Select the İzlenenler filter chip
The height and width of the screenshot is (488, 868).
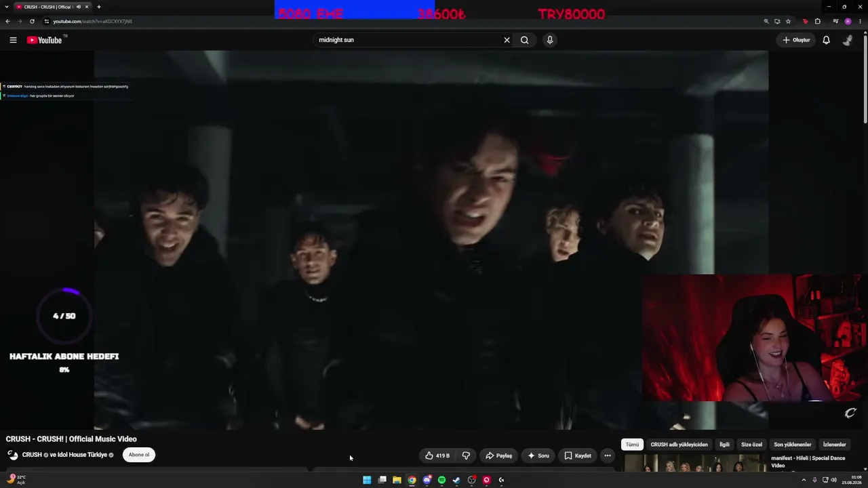834,445
